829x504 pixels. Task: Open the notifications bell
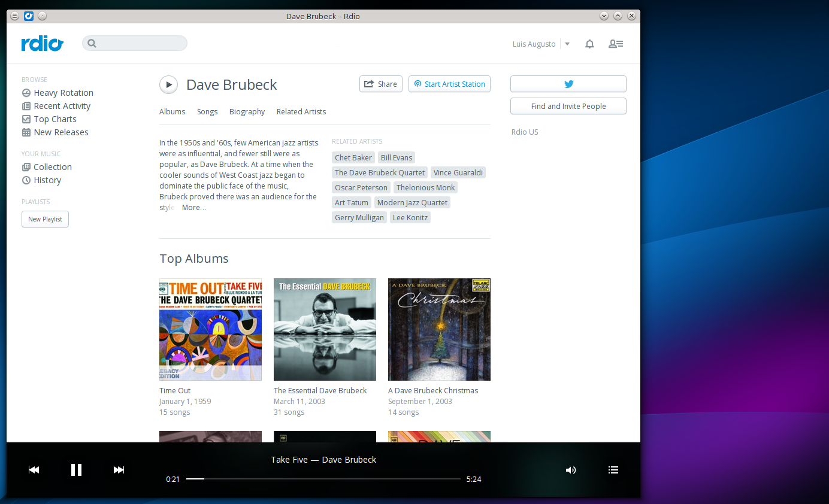click(x=589, y=44)
